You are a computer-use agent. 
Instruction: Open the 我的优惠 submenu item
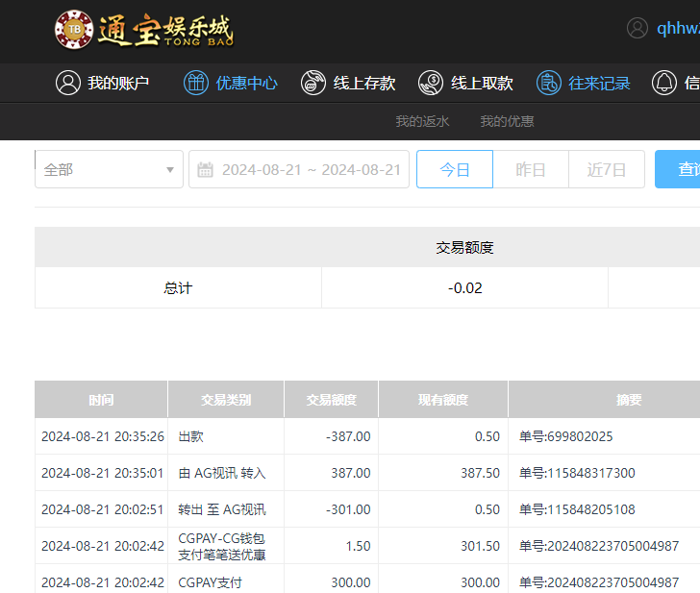(507, 122)
